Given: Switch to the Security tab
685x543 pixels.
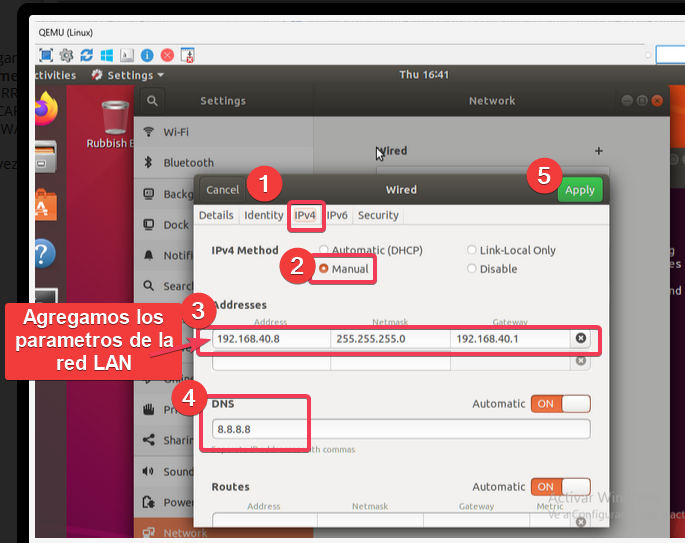Looking at the screenshot, I should tap(378, 215).
